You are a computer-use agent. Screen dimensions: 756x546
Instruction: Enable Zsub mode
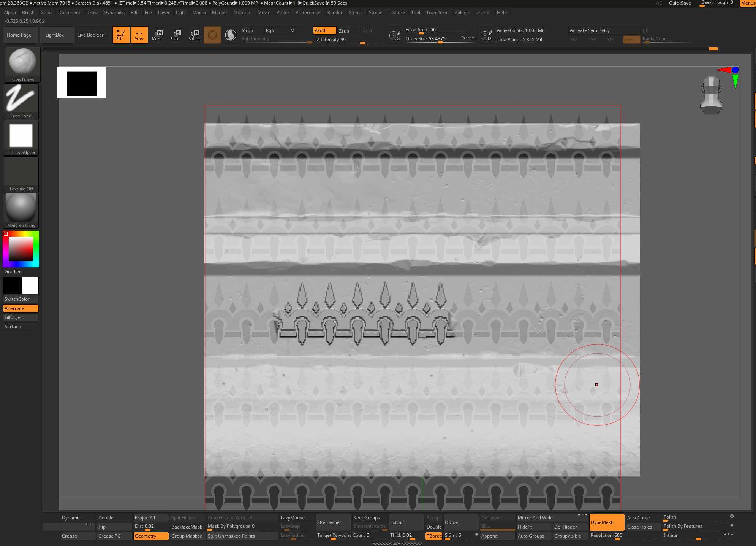(344, 31)
